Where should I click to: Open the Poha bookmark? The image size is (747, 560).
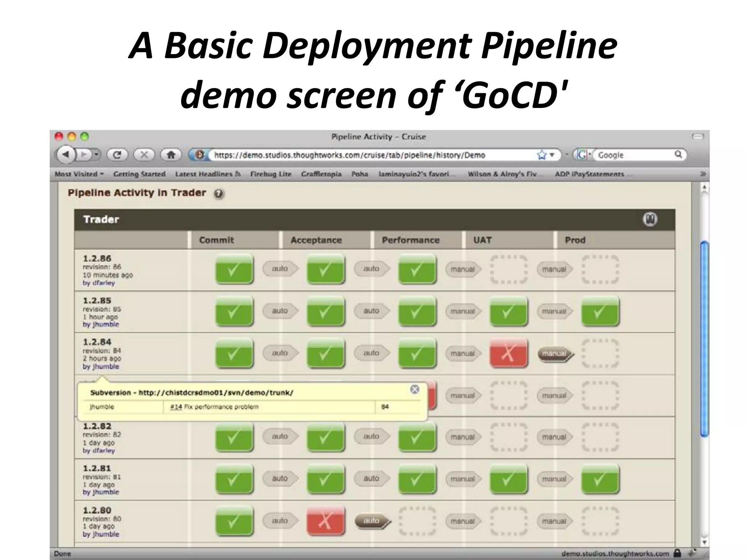[x=359, y=174]
